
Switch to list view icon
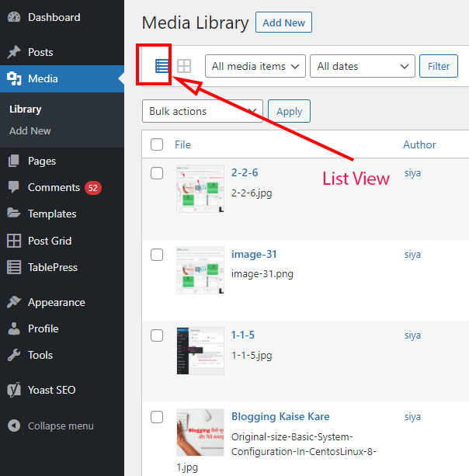tap(162, 66)
